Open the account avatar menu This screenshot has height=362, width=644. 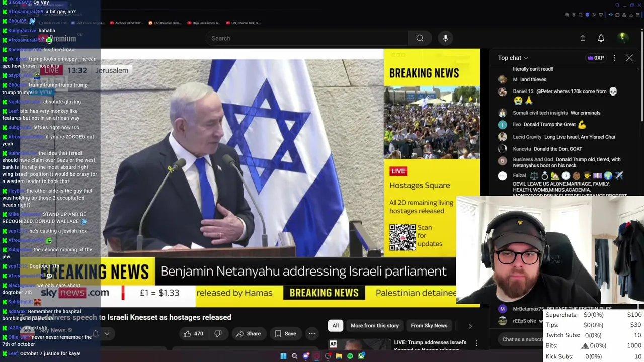click(x=622, y=38)
